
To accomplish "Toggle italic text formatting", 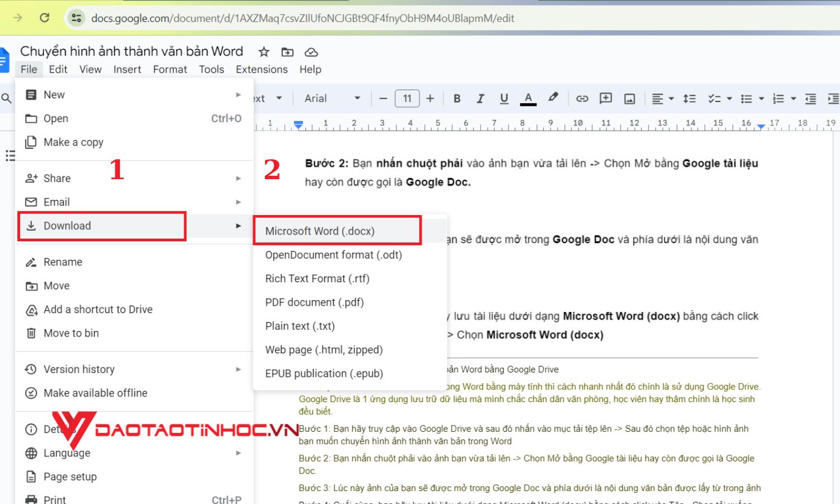I will coord(480,99).
